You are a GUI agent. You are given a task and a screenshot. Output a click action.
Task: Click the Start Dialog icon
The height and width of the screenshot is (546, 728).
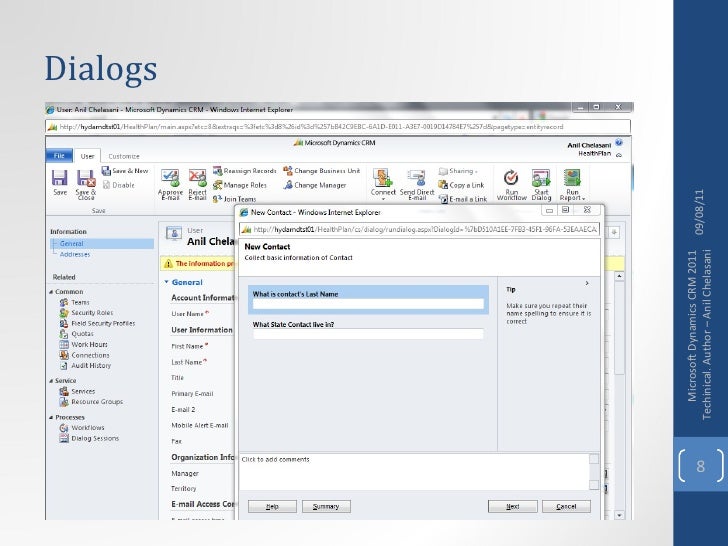541,185
